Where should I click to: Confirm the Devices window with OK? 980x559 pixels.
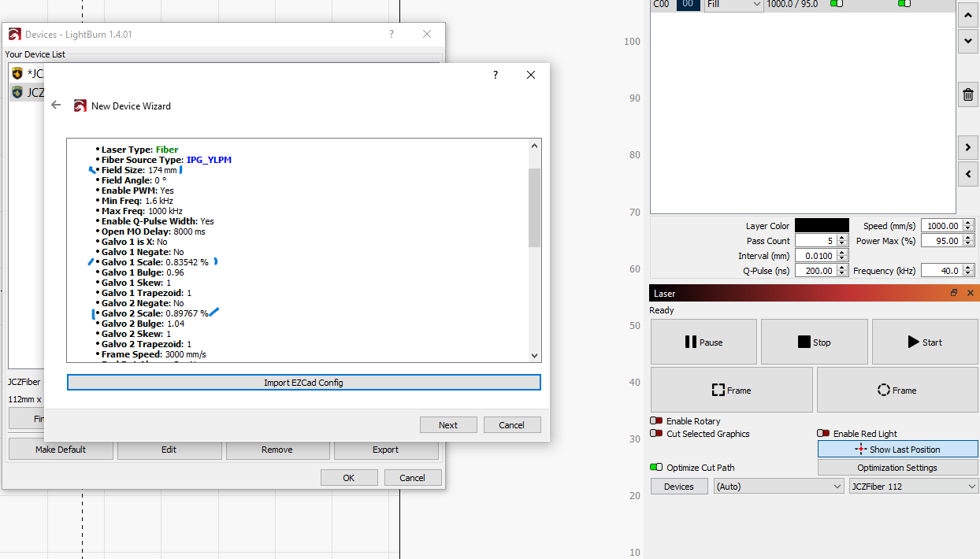tap(349, 478)
